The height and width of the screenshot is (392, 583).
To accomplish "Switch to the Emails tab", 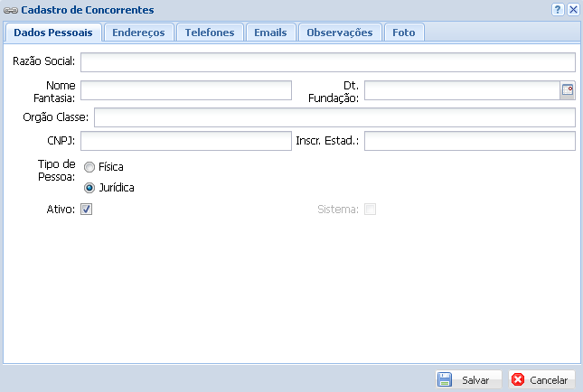I will 270,33.
